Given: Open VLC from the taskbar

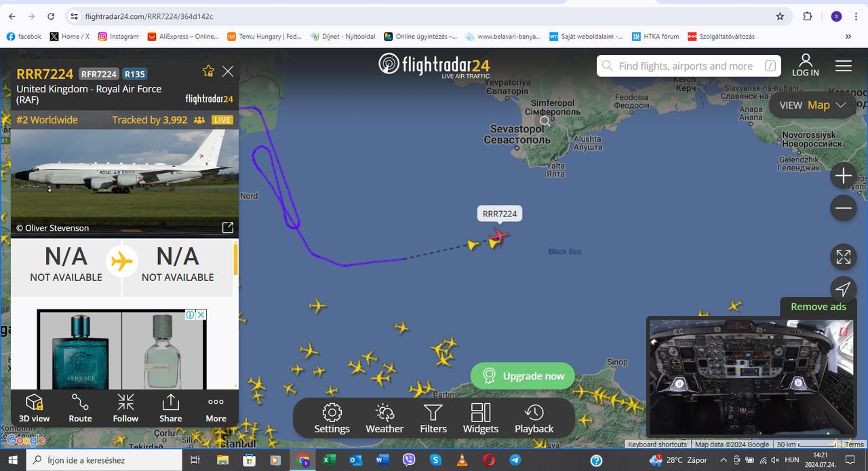Looking at the screenshot, I should (462, 460).
